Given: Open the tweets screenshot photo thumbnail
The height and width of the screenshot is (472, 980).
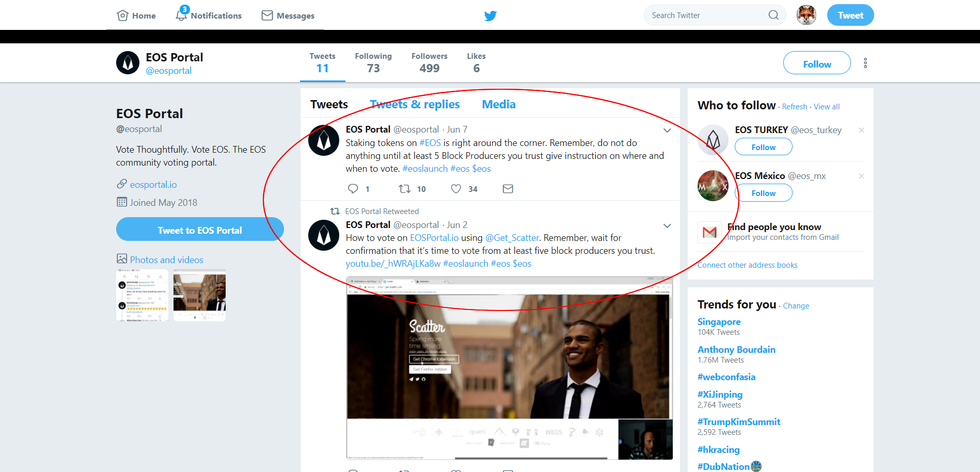Looking at the screenshot, I should point(143,295).
